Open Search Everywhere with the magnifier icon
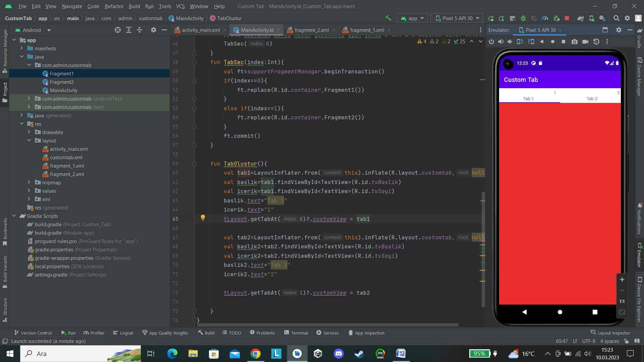644x362 pixels. 616,18
